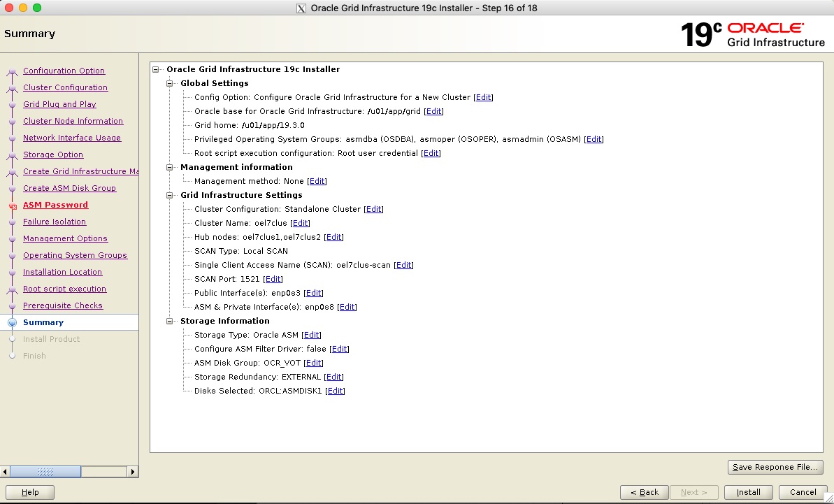Click the ASM Password error step icon
Image resolution: width=834 pixels, height=504 pixels.
pos(12,206)
